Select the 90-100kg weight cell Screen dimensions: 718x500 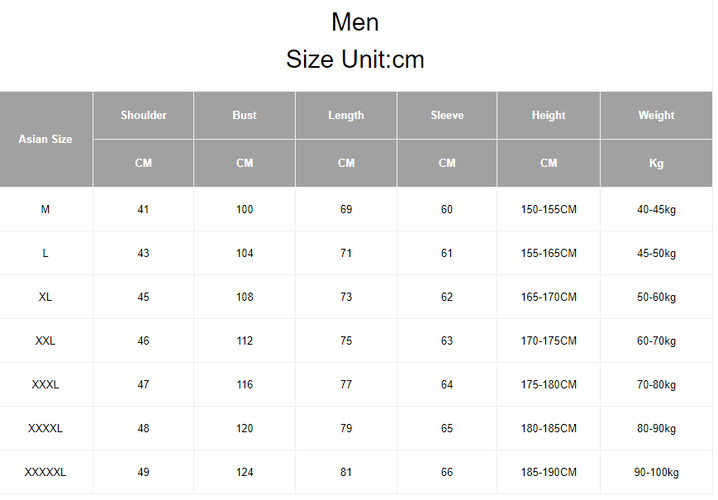[656, 472]
